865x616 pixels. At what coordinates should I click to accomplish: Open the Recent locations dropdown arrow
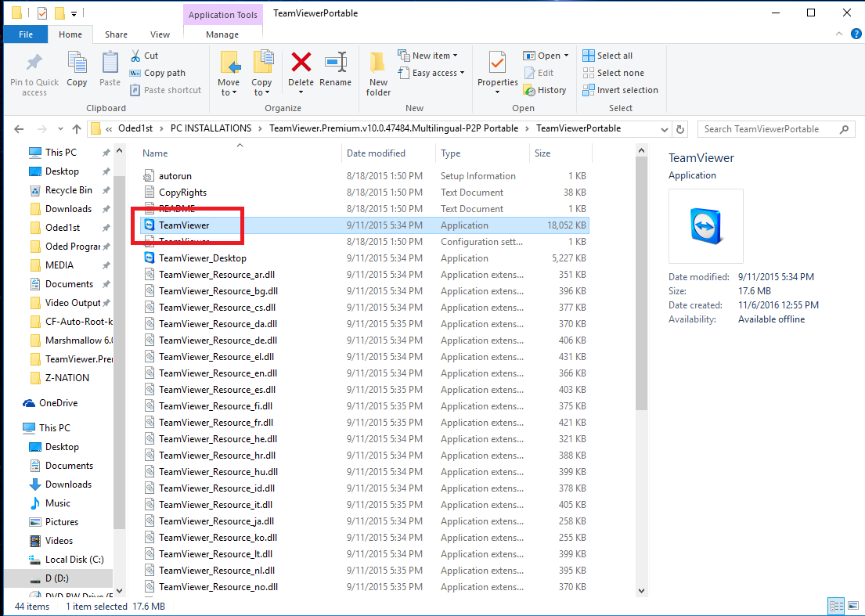pos(60,129)
